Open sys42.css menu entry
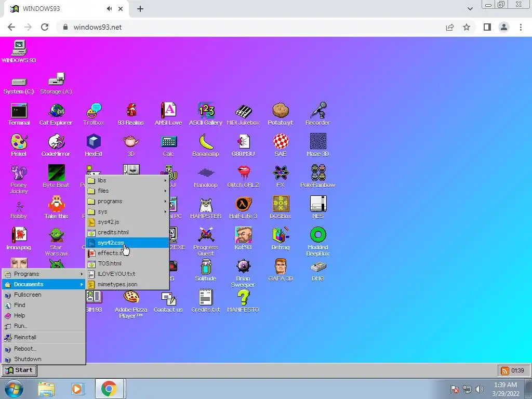This screenshot has height=399, width=532. coord(128,243)
